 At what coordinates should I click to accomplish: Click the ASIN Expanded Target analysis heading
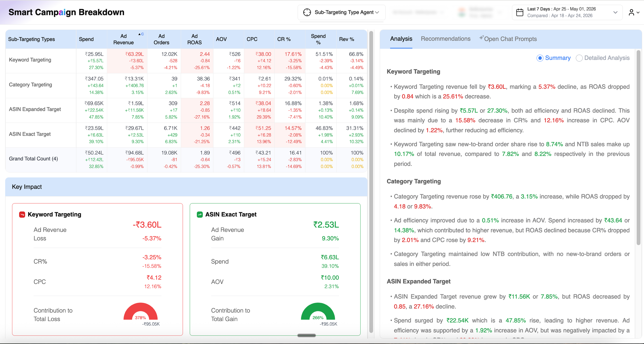[x=418, y=281]
